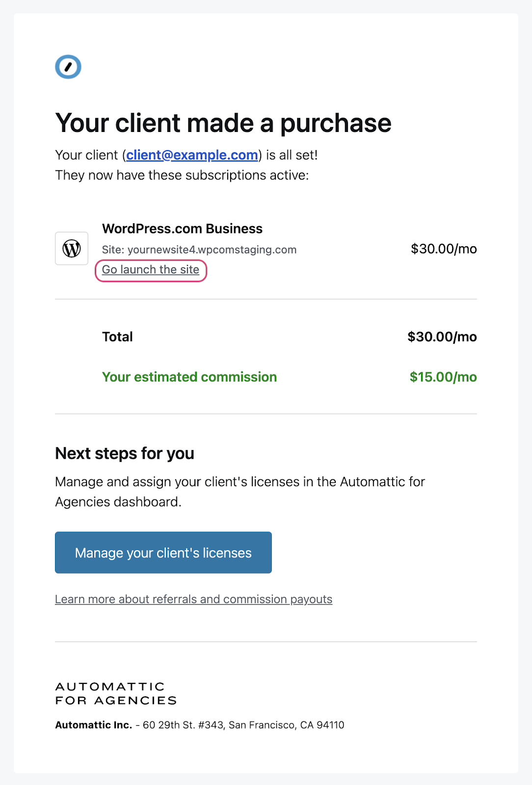Open the client@example.com email link
532x785 pixels.
click(192, 155)
